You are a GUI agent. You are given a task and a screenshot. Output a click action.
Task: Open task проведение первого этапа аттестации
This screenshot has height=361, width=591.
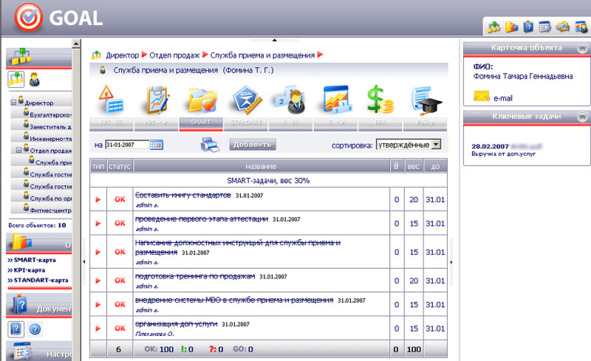(202, 219)
